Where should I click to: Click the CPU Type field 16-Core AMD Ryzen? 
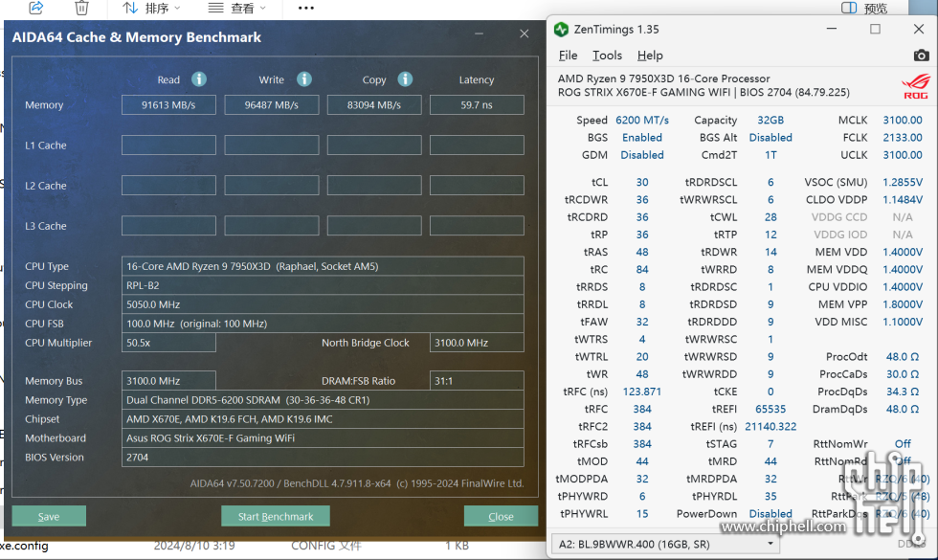(324, 266)
